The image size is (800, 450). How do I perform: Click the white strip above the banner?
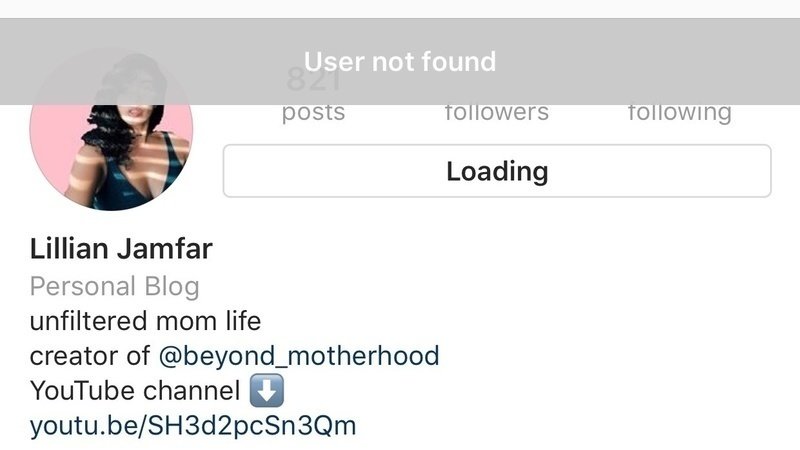click(x=400, y=9)
